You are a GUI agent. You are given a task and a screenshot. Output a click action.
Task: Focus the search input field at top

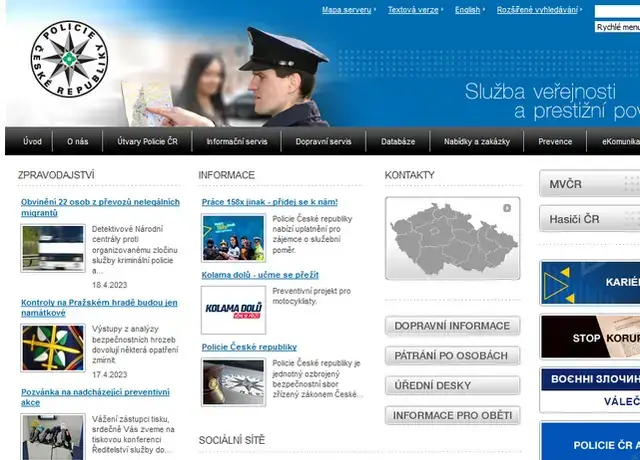(x=617, y=11)
